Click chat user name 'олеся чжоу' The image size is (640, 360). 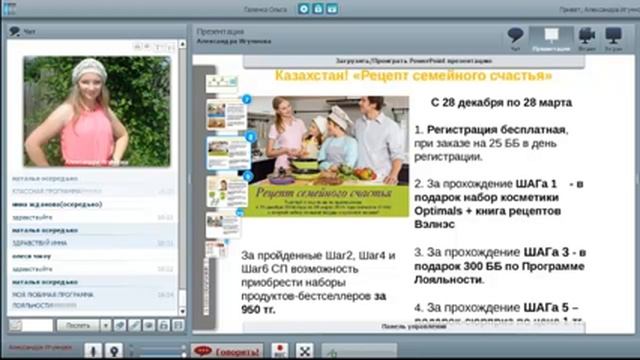(x=31, y=256)
